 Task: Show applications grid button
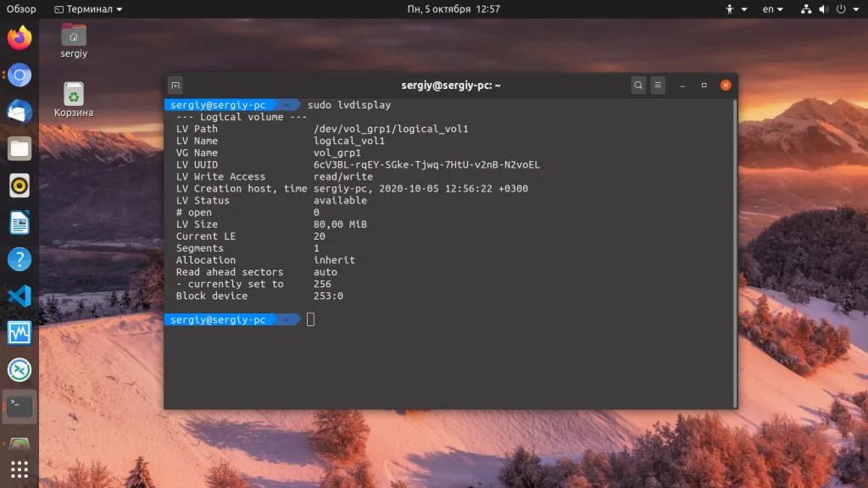click(x=19, y=469)
